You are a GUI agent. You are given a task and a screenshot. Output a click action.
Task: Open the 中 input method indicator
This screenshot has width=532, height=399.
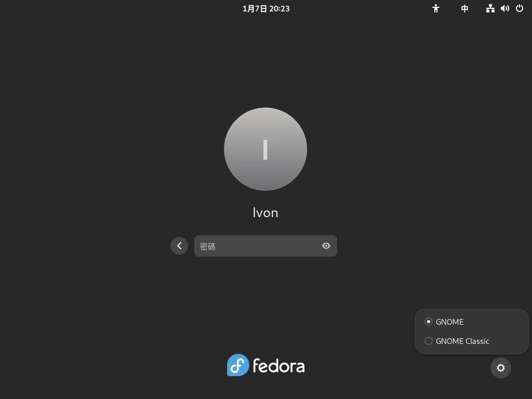click(464, 8)
